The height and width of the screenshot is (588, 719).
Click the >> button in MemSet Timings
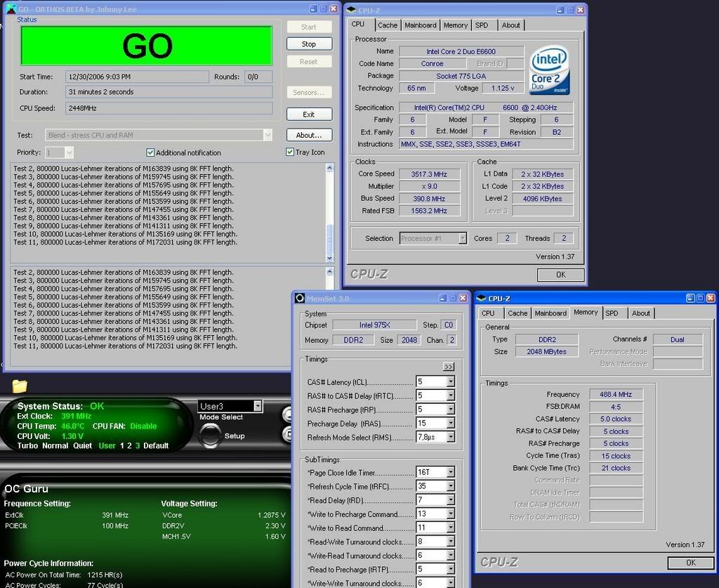click(449, 366)
